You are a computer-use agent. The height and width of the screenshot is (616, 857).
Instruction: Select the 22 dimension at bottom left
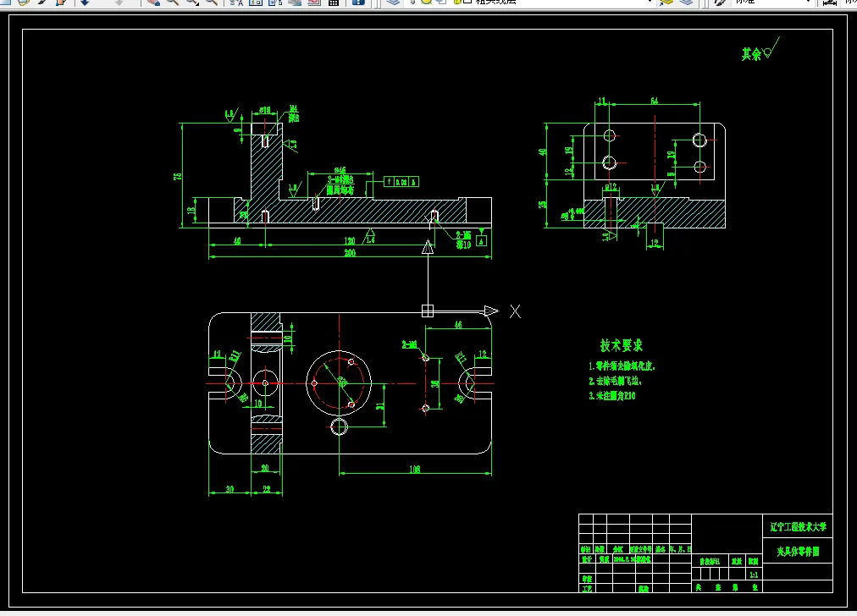coord(267,489)
